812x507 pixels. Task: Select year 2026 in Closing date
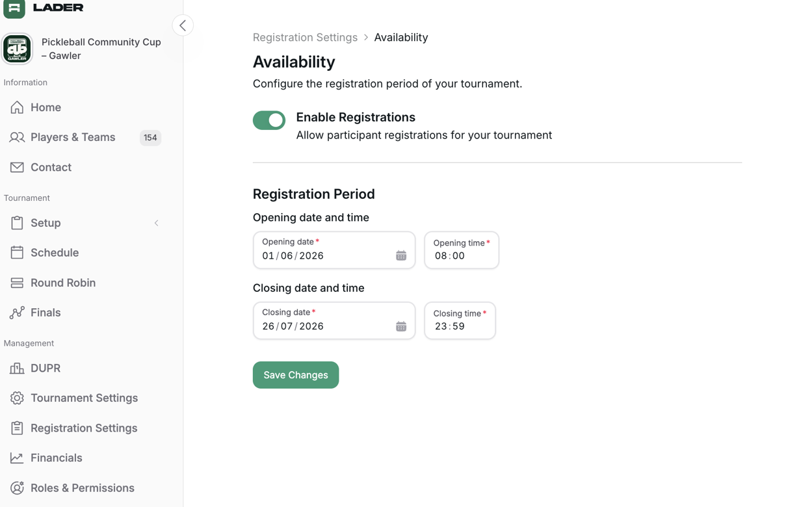coord(311,326)
